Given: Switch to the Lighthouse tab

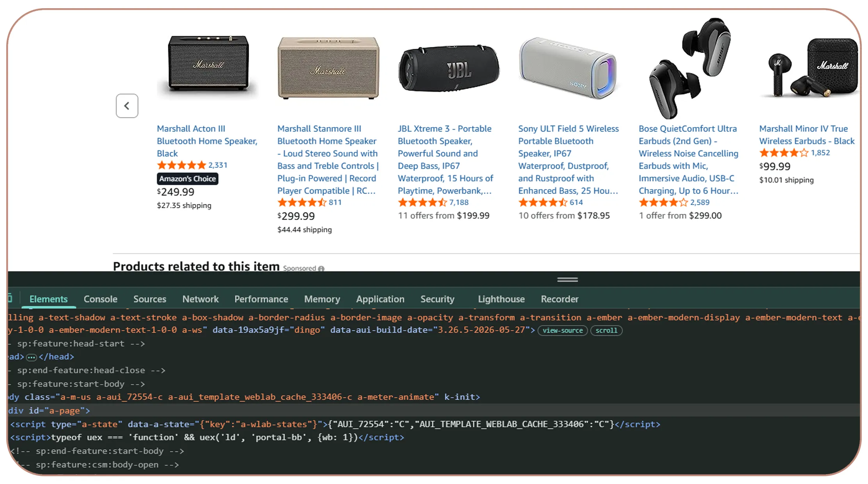Looking at the screenshot, I should (501, 299).
